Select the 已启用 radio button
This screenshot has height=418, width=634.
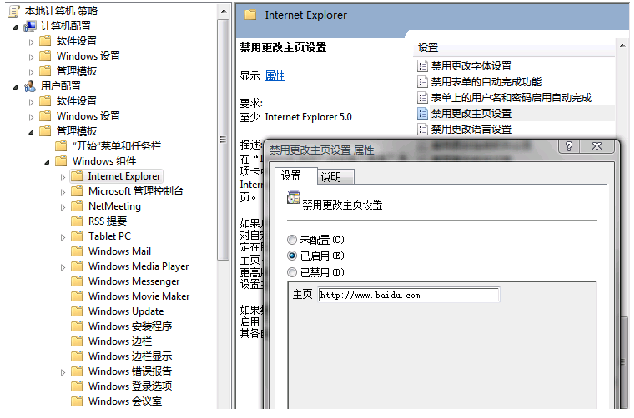point(292,256)
